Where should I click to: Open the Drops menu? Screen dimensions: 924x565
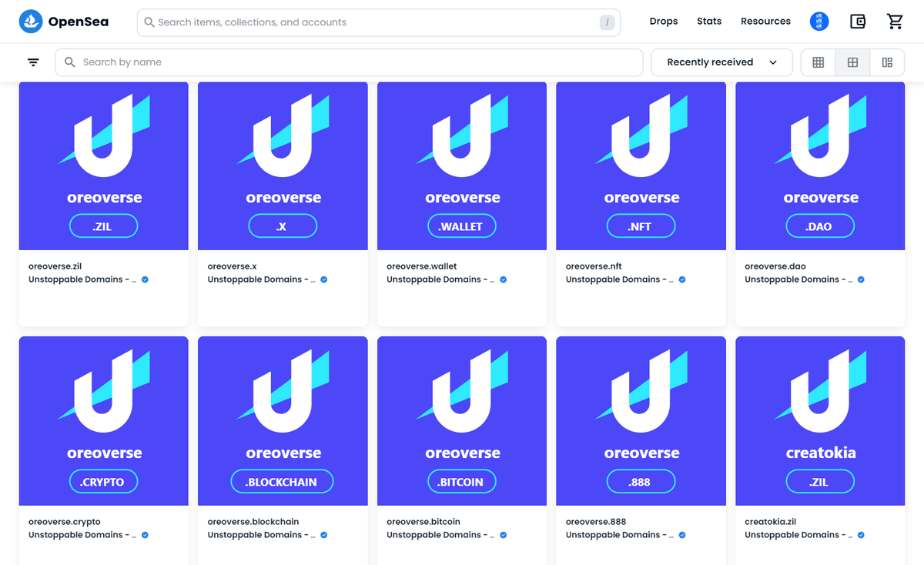(664, 22)
